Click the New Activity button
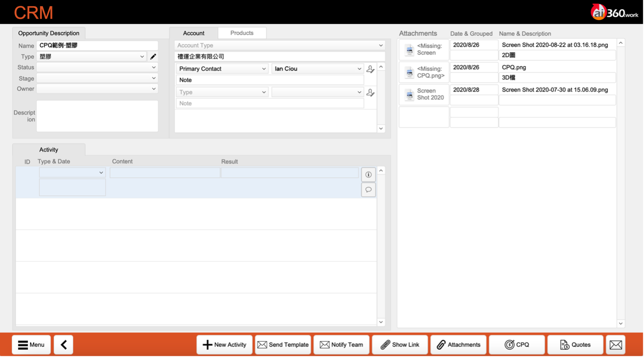 pyautogui.click(x=224, y=345)
